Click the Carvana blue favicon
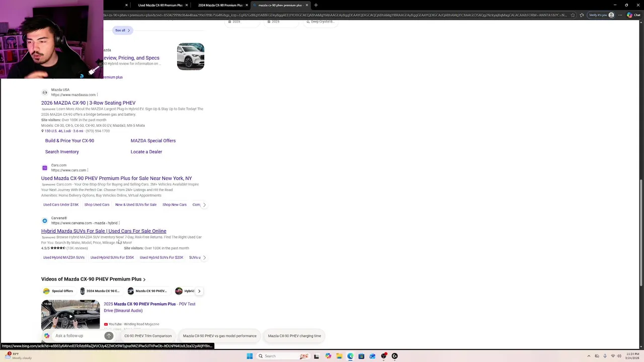The width and height of the screenshot is (644, 362). (45, 221)
